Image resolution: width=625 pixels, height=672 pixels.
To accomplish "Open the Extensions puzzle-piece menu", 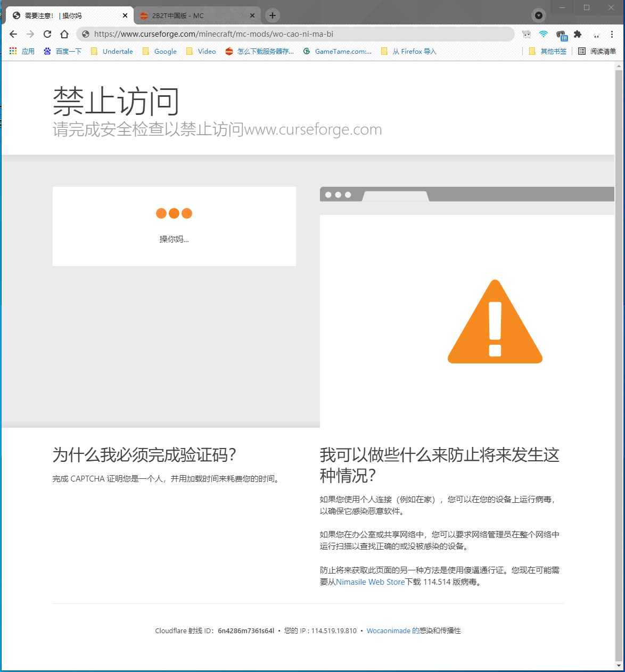I will 578,34.
